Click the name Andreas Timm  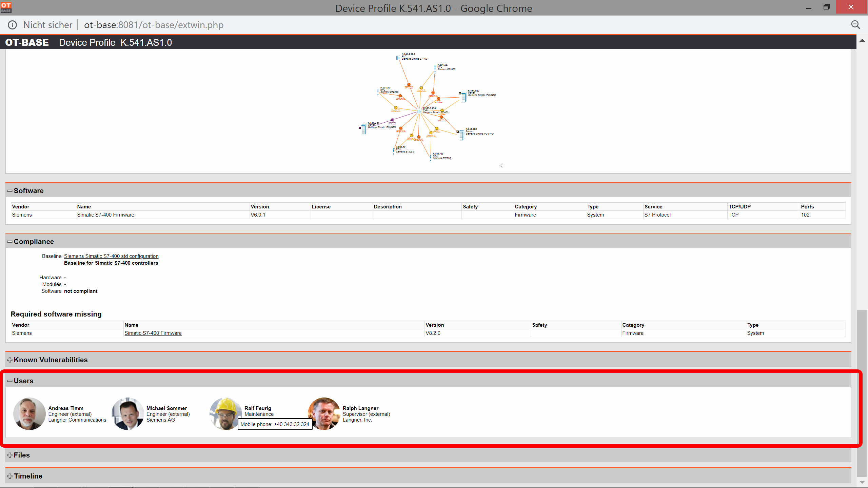click(66, 408)
